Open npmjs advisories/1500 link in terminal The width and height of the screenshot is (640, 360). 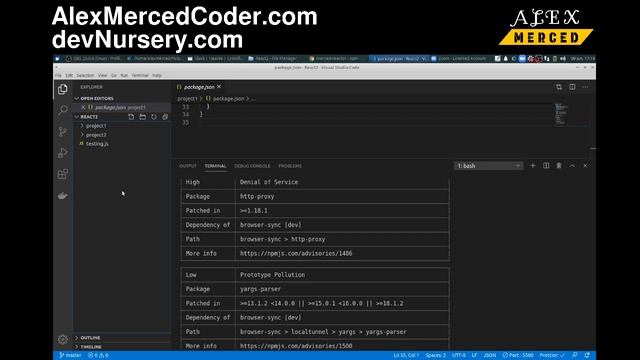pyautogui.click(x=296, y=346)
